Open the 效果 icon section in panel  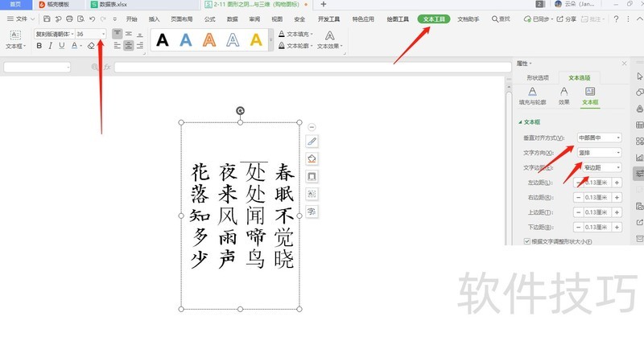564,96
